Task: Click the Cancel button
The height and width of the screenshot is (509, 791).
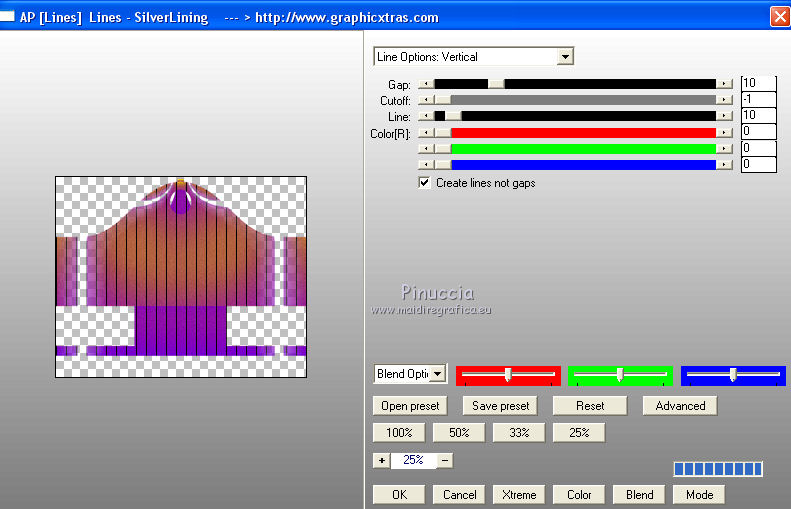Action: (459, 494)
